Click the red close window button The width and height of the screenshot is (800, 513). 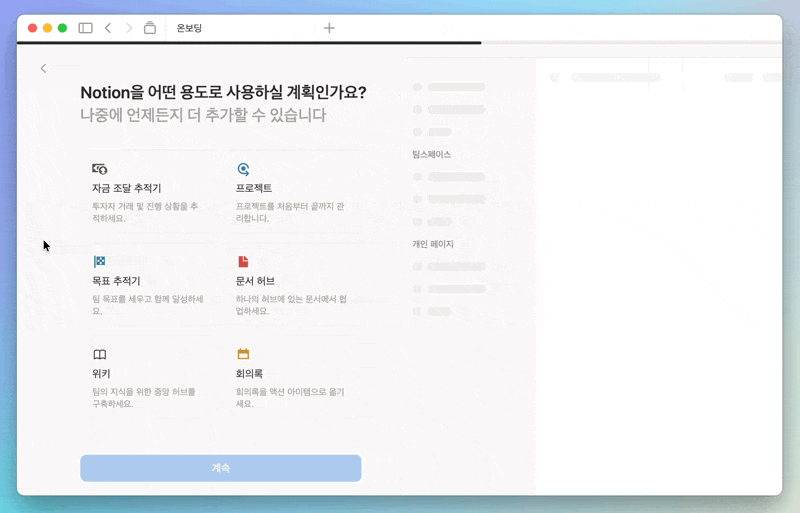tap(32, 28)
